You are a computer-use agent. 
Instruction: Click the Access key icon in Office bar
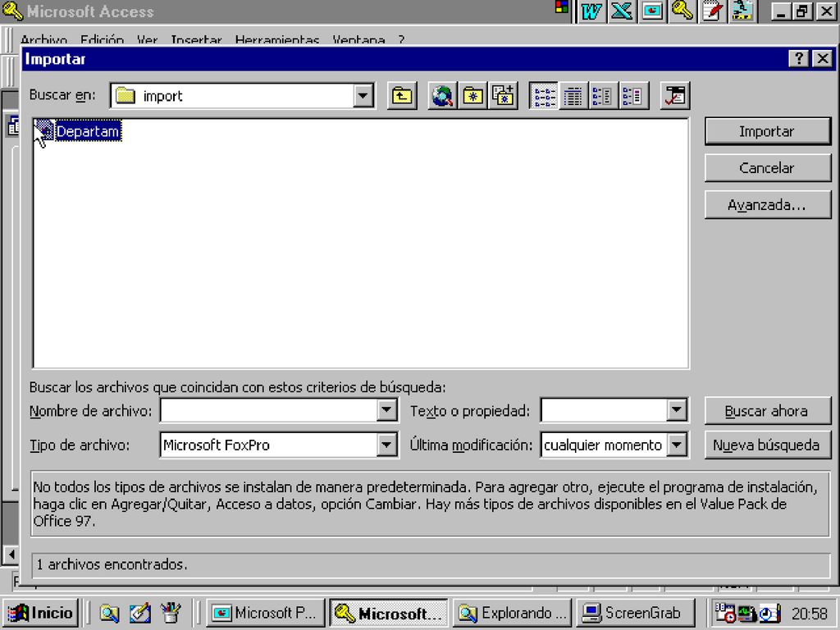coord(682,11)
